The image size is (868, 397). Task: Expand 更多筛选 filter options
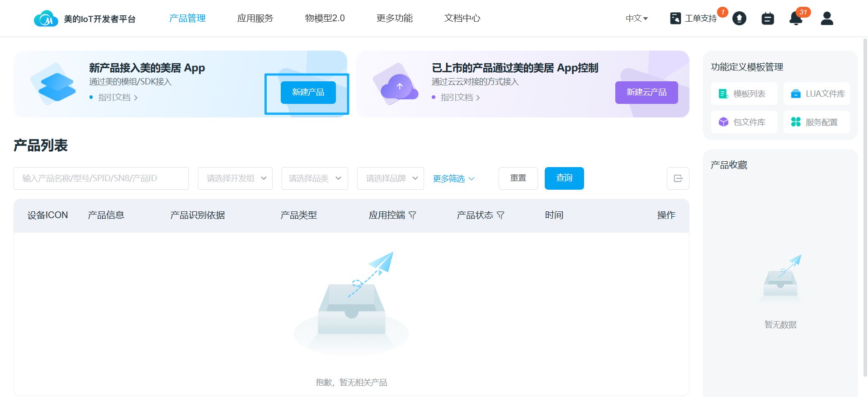coord(453,179)
